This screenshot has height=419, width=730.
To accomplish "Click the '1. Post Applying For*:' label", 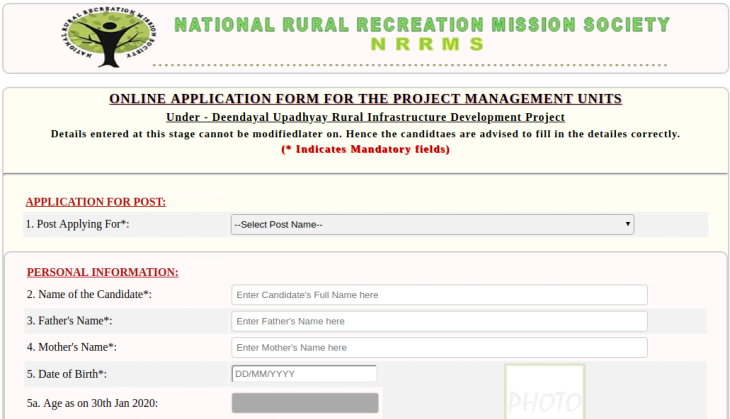I will point(77,224).
